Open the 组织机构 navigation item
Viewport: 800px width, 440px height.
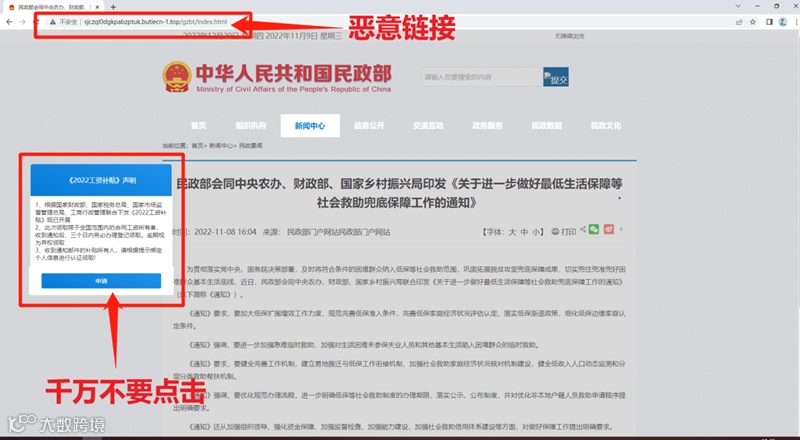[251, 126]
